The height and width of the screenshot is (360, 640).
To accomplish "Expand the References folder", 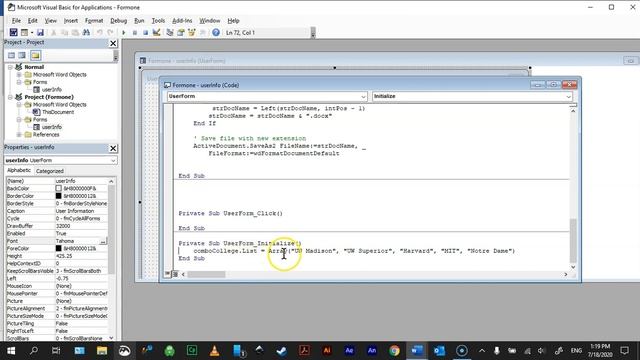I will pos(19,135).
